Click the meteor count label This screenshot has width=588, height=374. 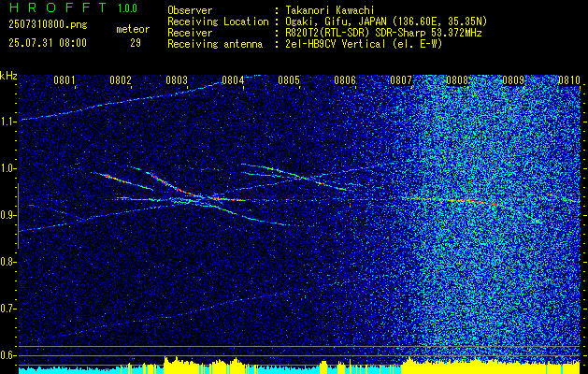133,29
